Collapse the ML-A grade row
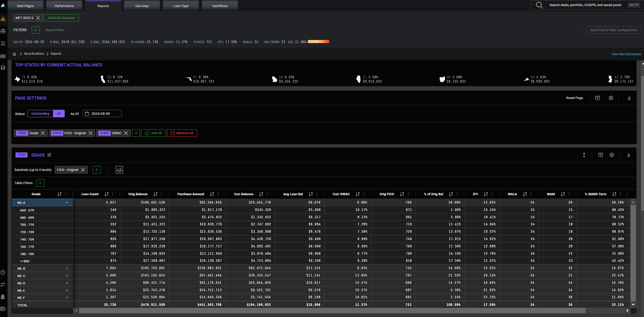Screen dimensions: 644x317 coord(67,203)
